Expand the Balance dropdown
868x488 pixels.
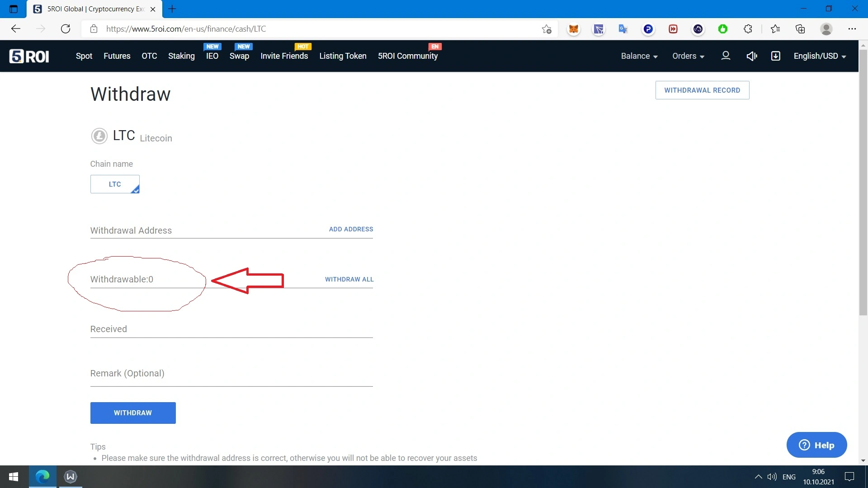[x=639, y=56]
